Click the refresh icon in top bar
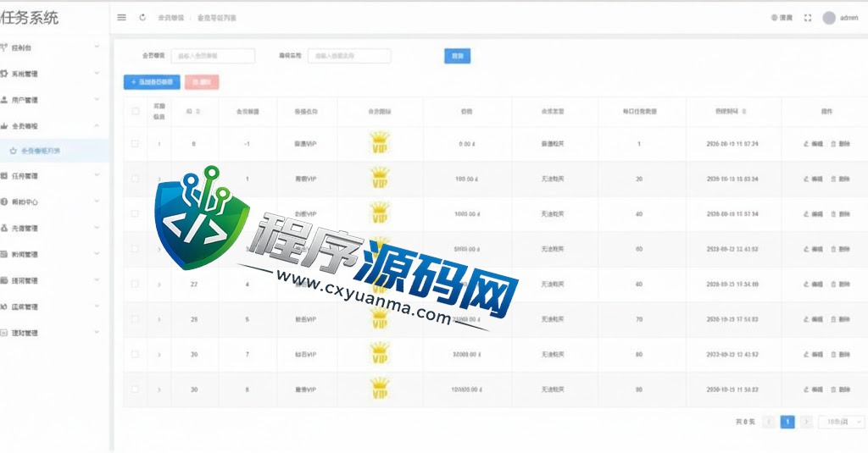 142,18
